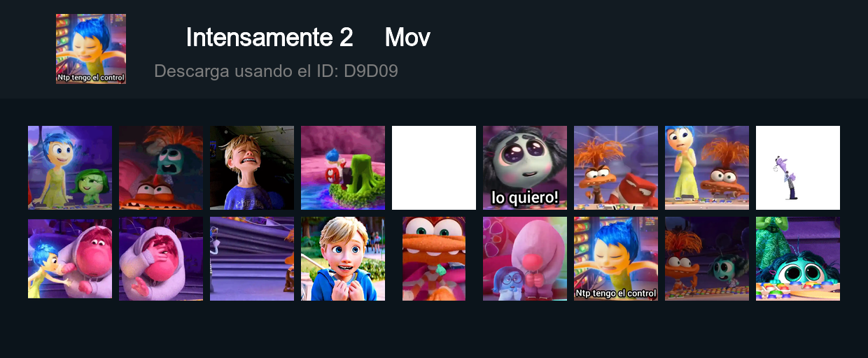Select the small purple Fear sticker
The height and width of the screenshot is (358, 868).
click(x=798, y=168)
